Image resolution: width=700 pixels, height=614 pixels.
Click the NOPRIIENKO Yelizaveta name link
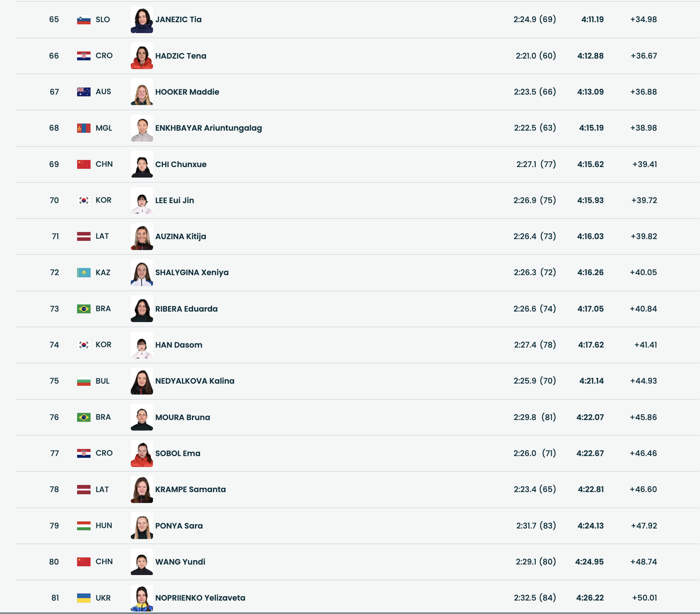(200, 598)
